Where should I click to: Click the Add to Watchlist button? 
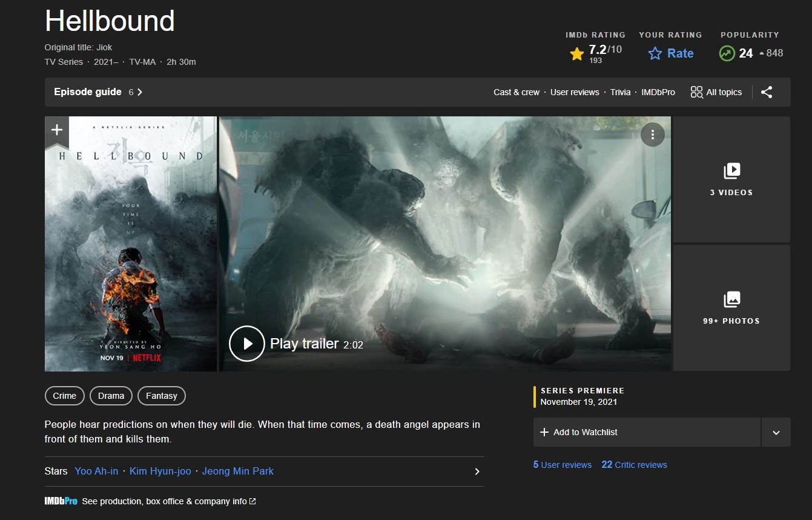click(x=647, y=432)
